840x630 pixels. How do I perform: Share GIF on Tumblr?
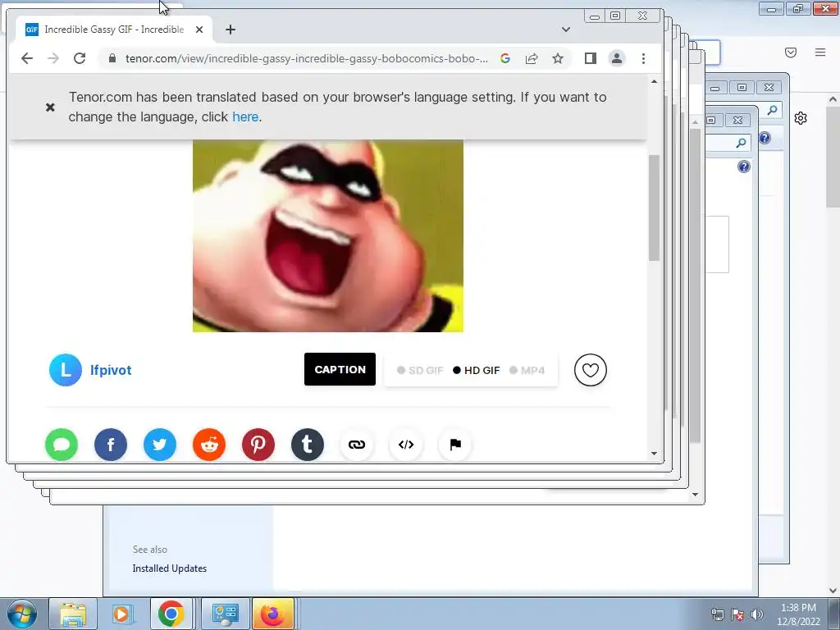pyautogui.click(x=308, y=445)
